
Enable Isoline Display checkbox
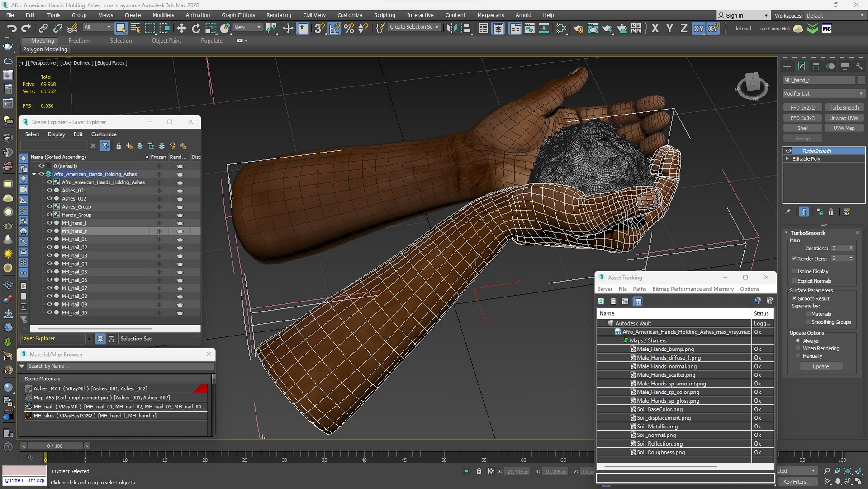794,271
